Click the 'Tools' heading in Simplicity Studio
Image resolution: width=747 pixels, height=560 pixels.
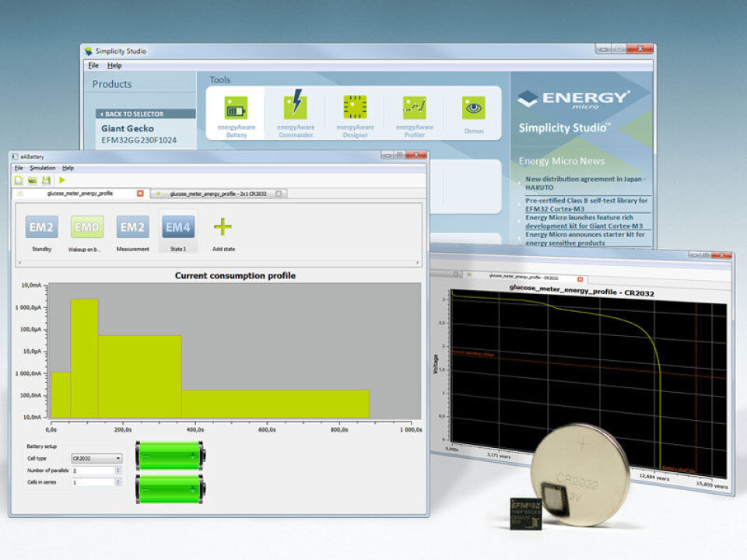click(x=220, y=80)
